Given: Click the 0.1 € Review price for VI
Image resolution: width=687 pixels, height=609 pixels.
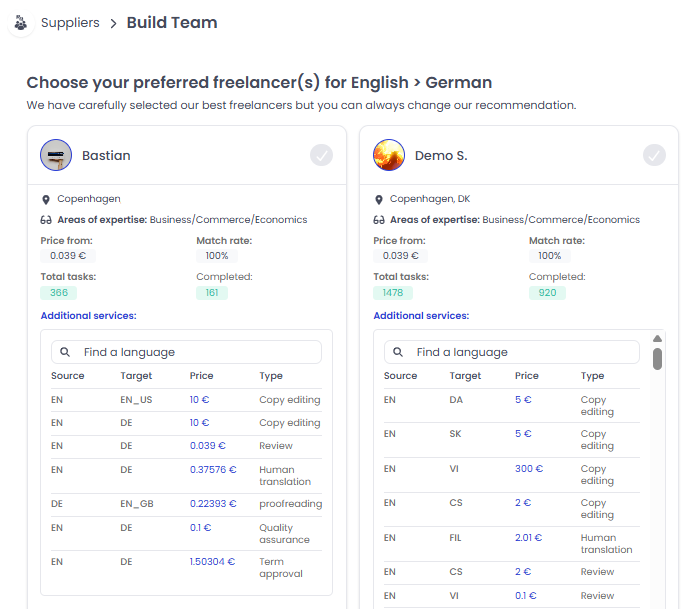Looking at the screenshot, I should pyautogui.click(x=525, y=596).
